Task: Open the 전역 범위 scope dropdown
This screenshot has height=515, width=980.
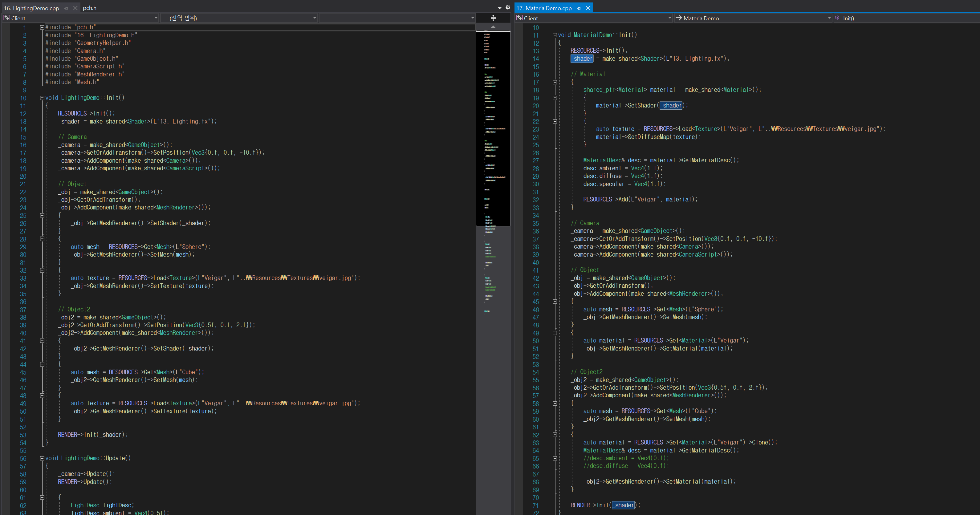Action: click(x=239, y=18)
